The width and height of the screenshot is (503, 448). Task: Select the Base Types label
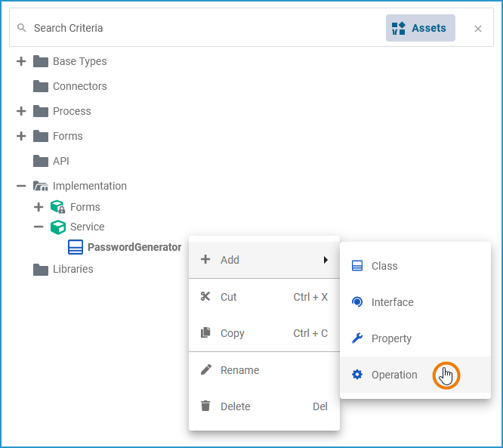click(79, 61)
